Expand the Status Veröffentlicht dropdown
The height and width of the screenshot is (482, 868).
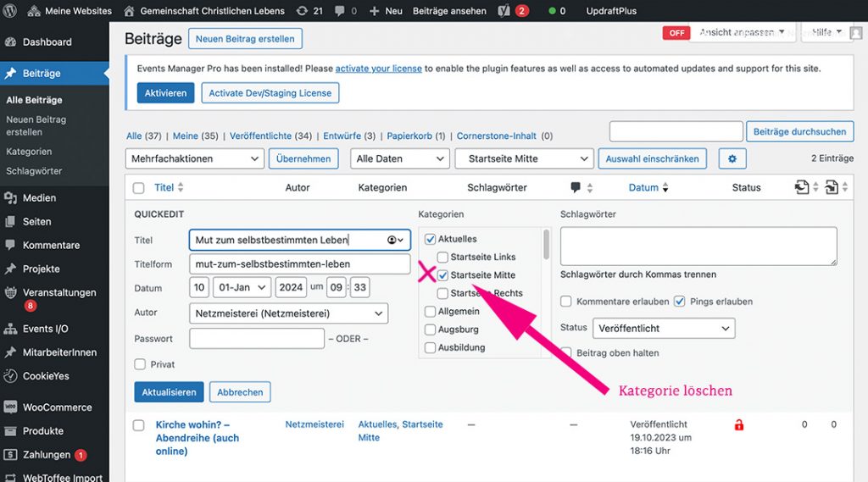(x=664, y=329)
